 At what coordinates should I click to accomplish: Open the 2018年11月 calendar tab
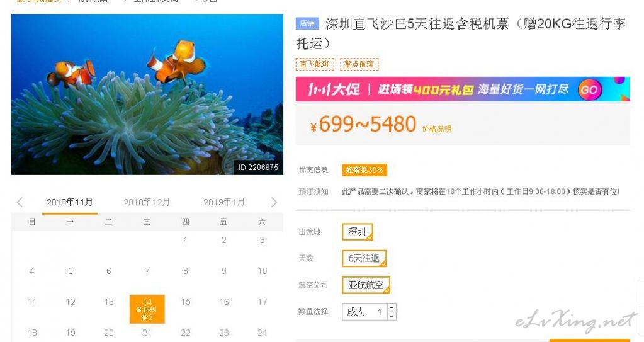point(69,202)
